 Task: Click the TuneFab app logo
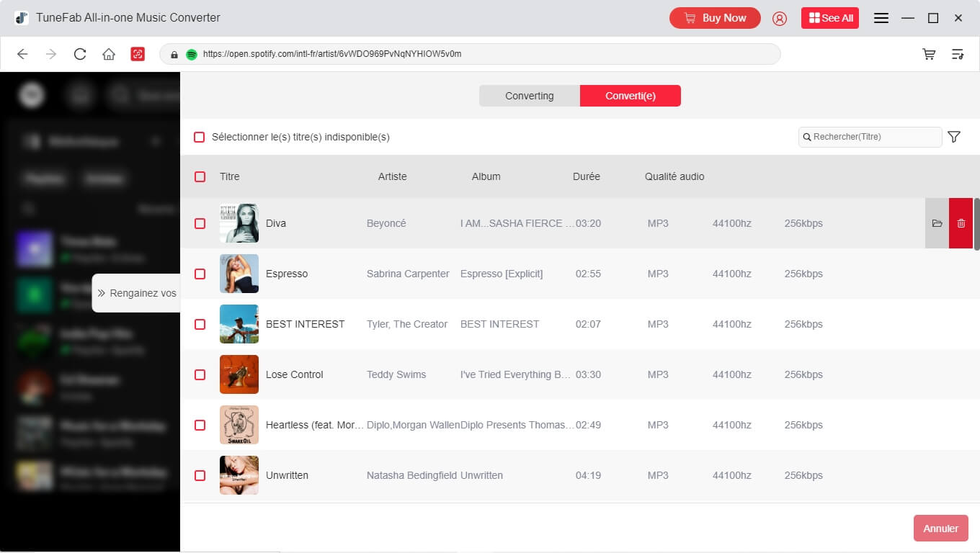point(22,18)
